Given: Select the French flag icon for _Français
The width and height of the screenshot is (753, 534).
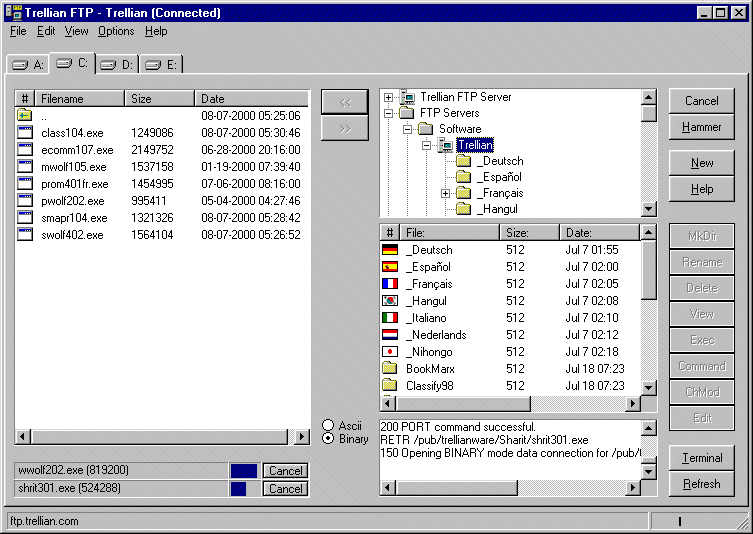Looking at the screenshot, I should point(390,284).
